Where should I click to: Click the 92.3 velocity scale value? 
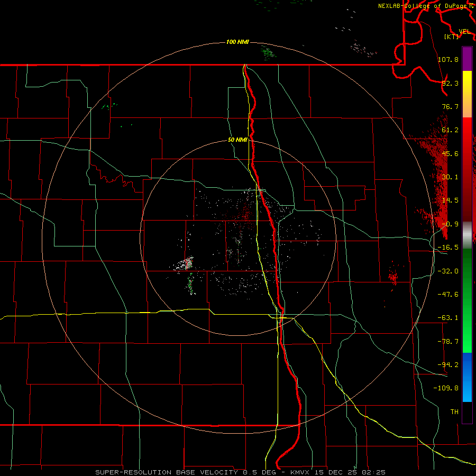click(x=450, y=83)
